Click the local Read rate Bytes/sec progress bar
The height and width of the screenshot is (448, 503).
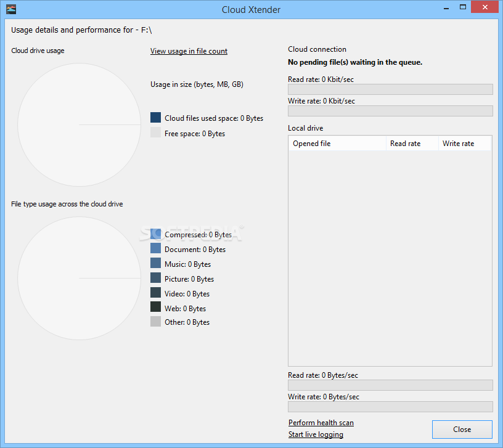tap(390, 385)
